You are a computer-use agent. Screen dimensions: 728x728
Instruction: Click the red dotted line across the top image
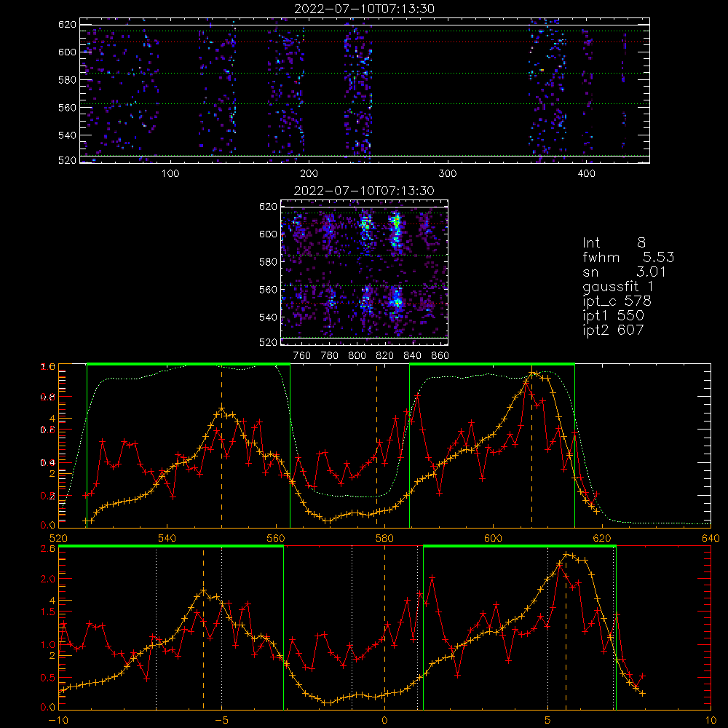coord(365,42)
